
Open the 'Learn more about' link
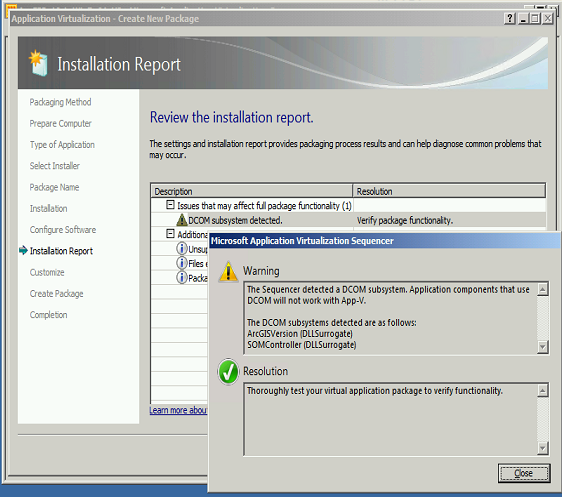(178, 410)
